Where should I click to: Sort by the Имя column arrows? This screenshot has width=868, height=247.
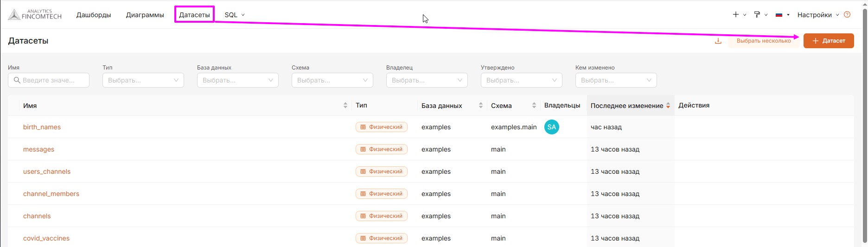[345, 106]
